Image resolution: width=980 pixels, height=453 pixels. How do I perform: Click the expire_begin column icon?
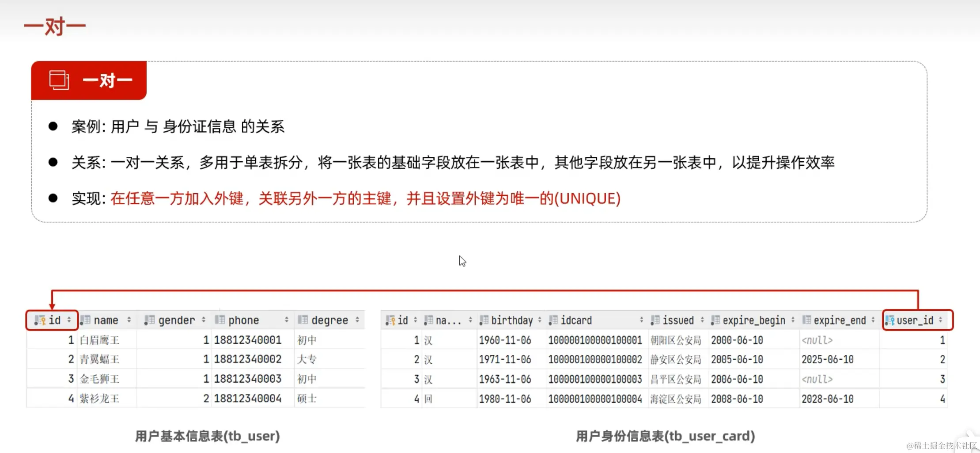point(715,320)
